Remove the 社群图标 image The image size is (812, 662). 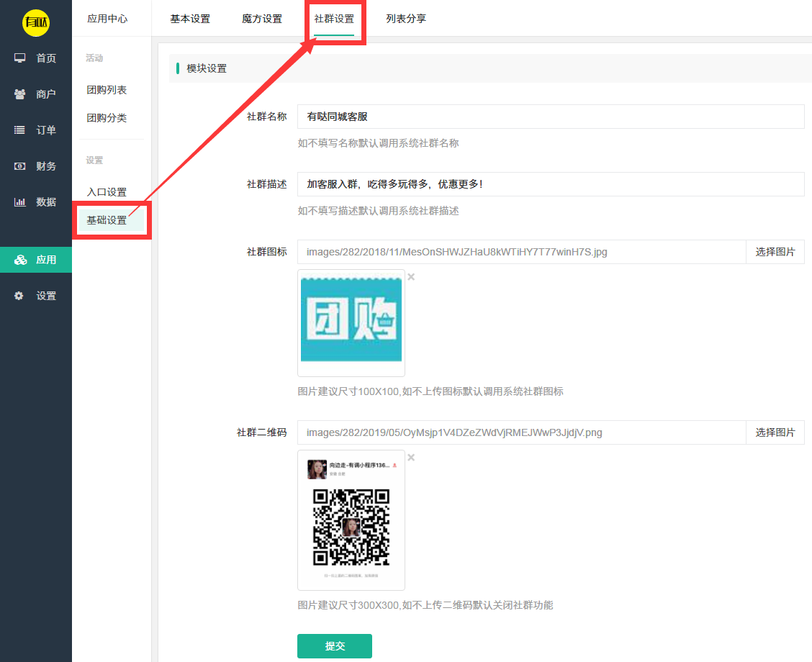click(411, 277)
